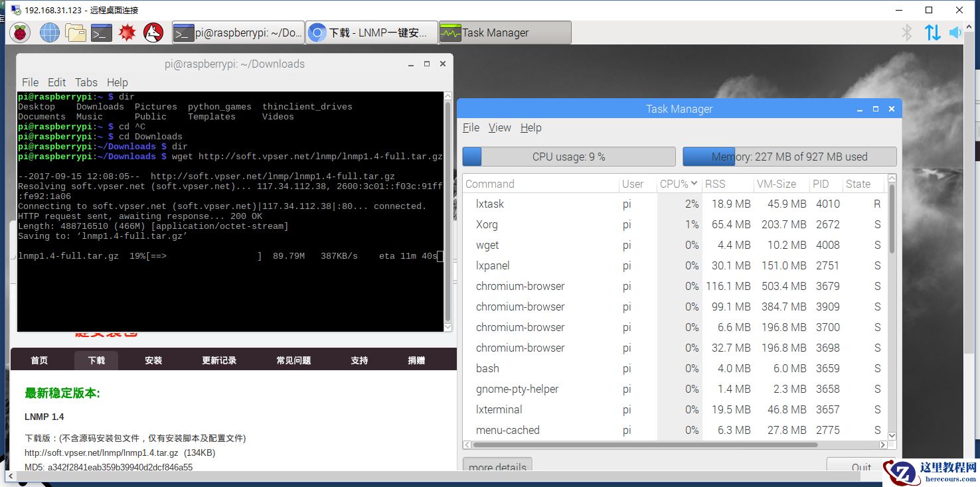The image size is (980, 487).
Task: Open the 安装 tab on the LNMP page
Action: pyautogui.click(x=153, y=360)
